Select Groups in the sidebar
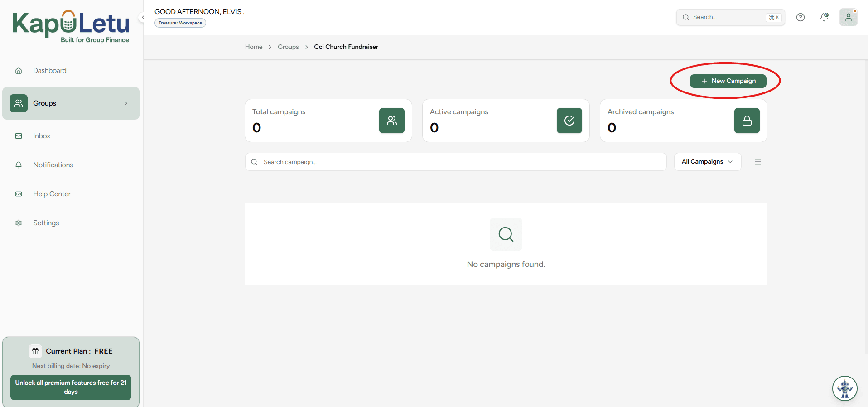This screenshot has width=868, height=407. click(71, 103)
